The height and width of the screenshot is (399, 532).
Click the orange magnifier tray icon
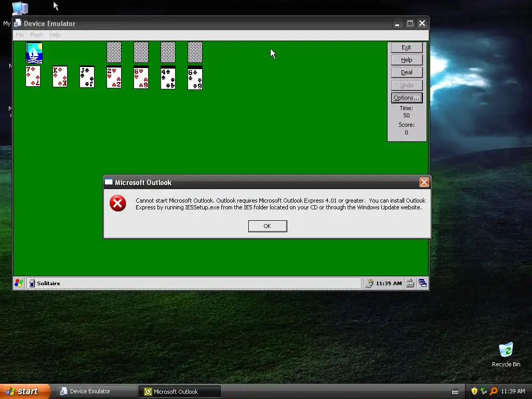click(x=494, y=391)
